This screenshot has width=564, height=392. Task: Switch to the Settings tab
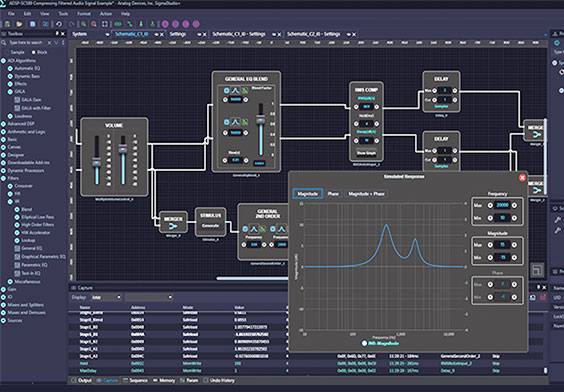178,34
